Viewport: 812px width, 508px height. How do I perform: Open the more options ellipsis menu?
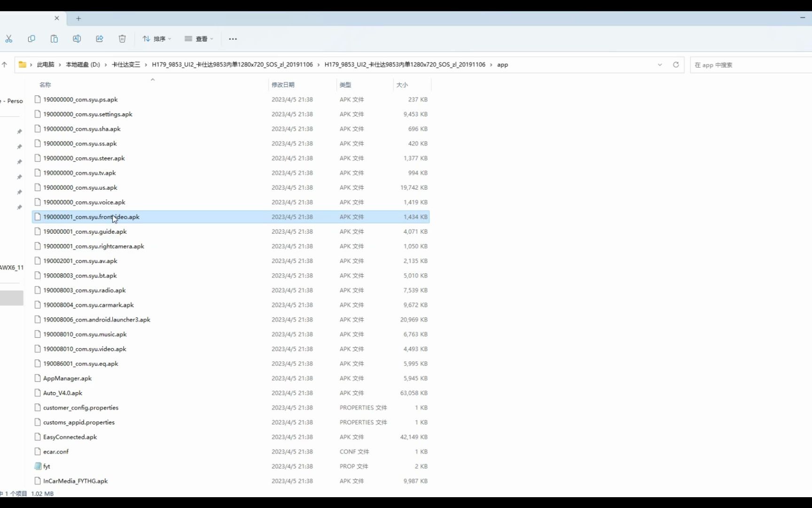(233, 39)
